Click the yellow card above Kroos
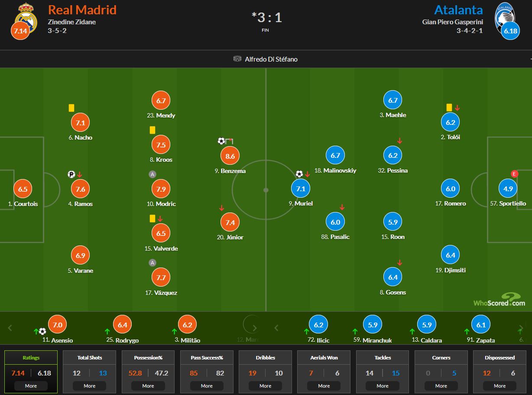Image resolution: width=532 pixels, height=395 pixels. [x=152, y=130]
